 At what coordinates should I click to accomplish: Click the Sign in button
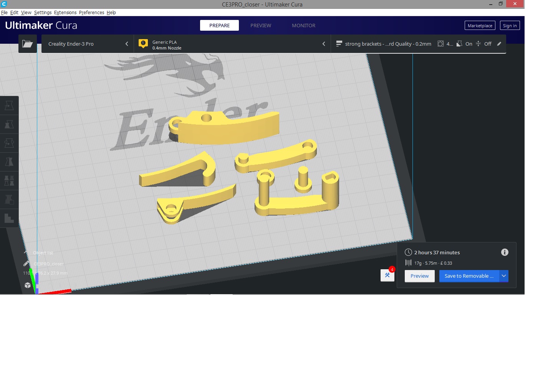pos(510,25)
